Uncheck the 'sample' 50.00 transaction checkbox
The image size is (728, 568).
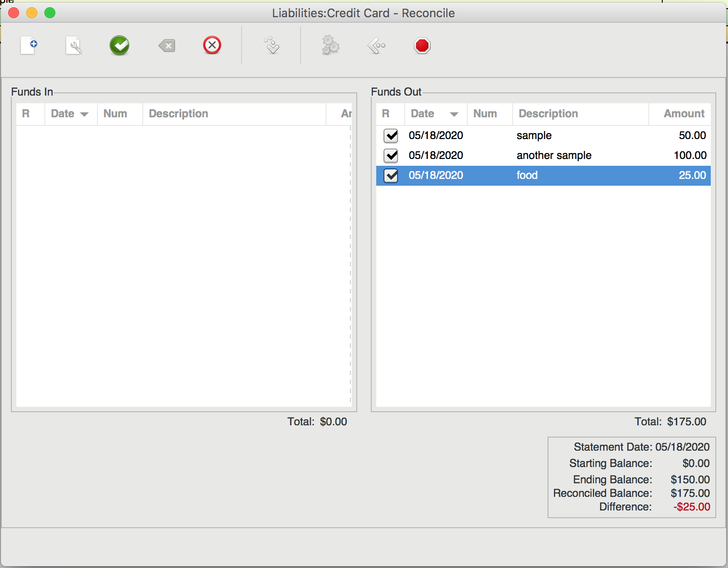pyautogui.click(x=391, y=135)
